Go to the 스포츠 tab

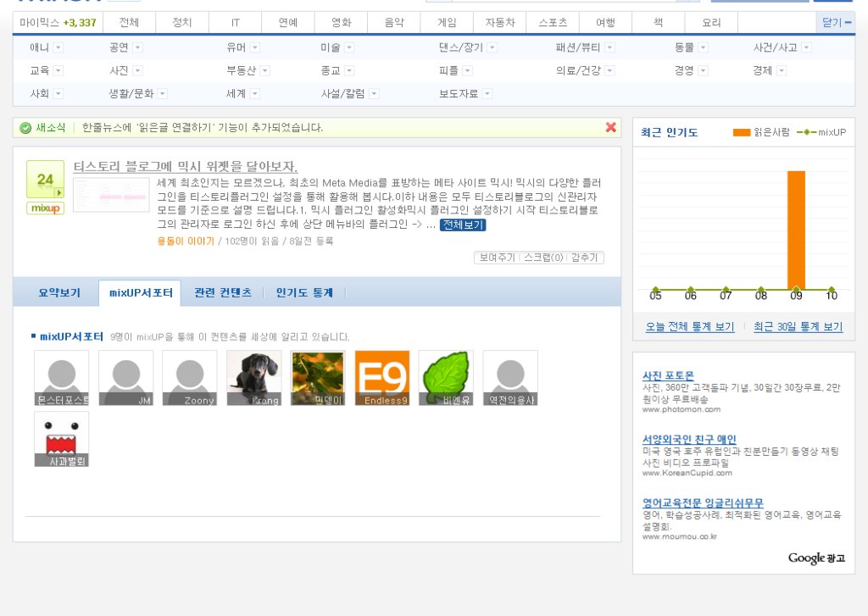tap(553, 23)
